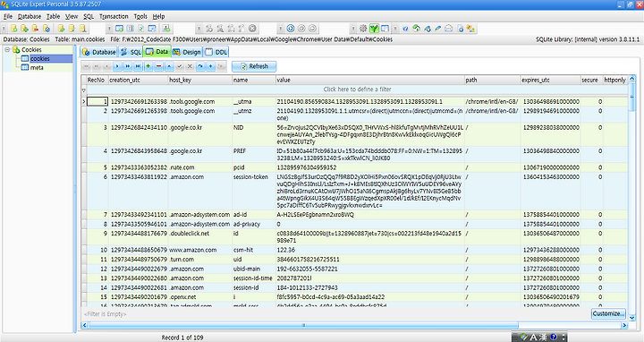
Task: Click the IME 'A' input mode indicator
Action: point(533,338)
